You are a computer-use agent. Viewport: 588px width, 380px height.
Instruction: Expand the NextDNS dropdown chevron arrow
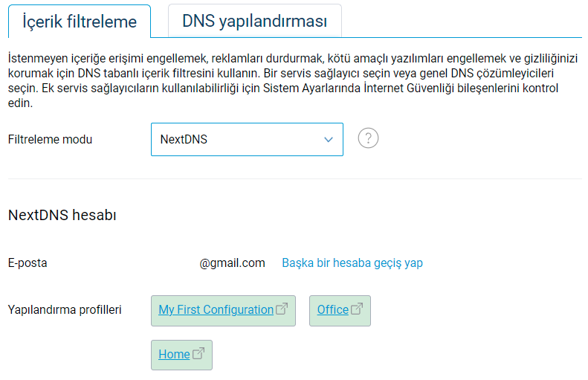[x=329, y=140]
